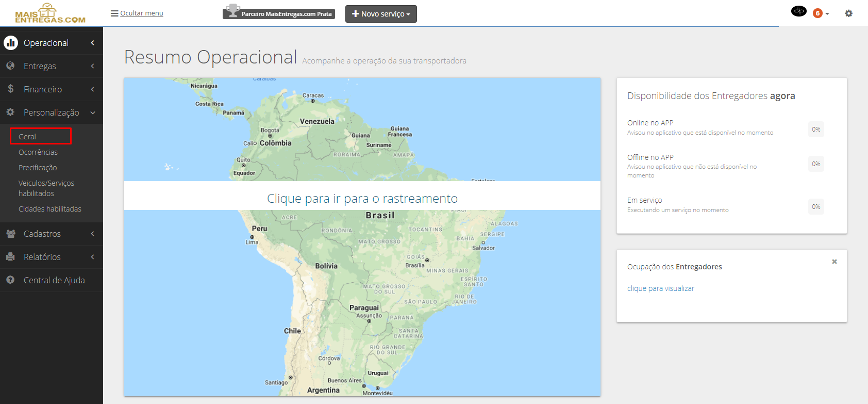Click the 0% badge for Offline no APP
The image size is (868, 404).
tap(816, 164)
